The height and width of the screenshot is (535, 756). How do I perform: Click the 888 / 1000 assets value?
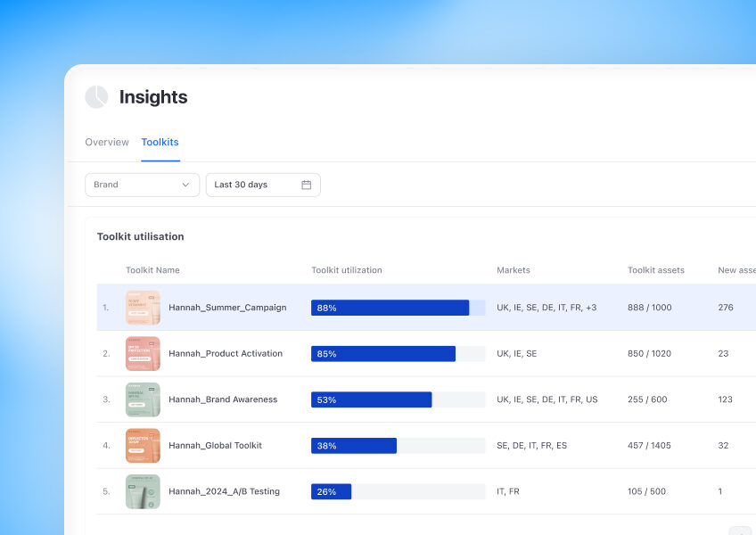[649, 308]
